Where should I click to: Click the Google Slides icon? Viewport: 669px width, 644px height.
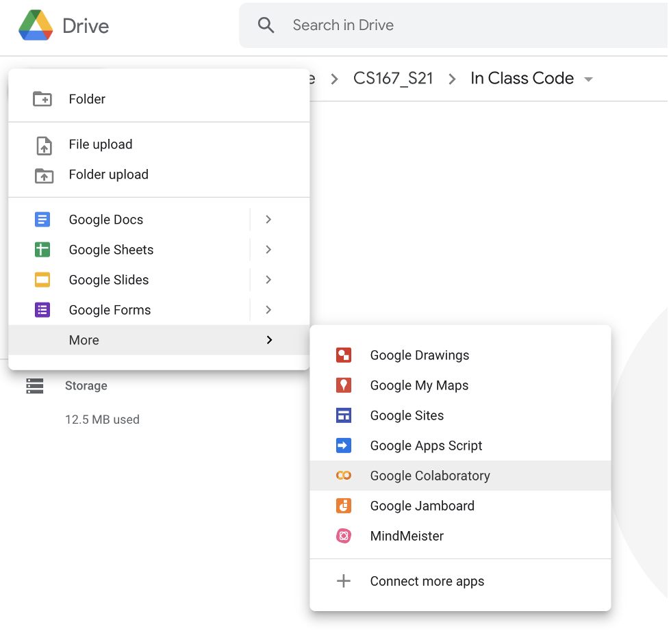tap(42, 280)
